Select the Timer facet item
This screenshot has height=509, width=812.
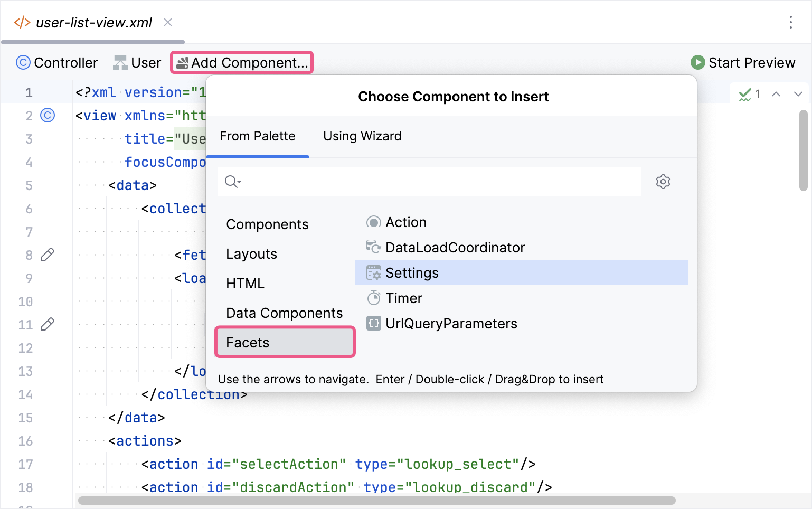pyautogui.click(x=403, y=298)
